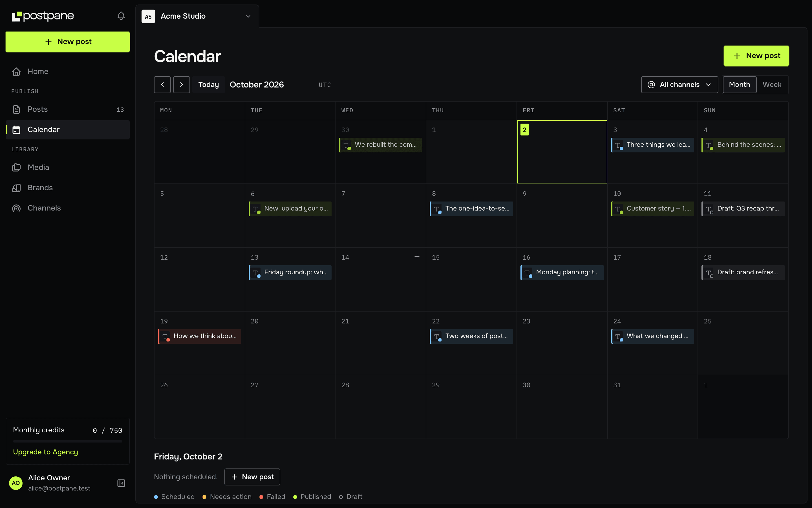Open the notifications bell
Viewport: 812px width, 508px height.
coord(121,16)
